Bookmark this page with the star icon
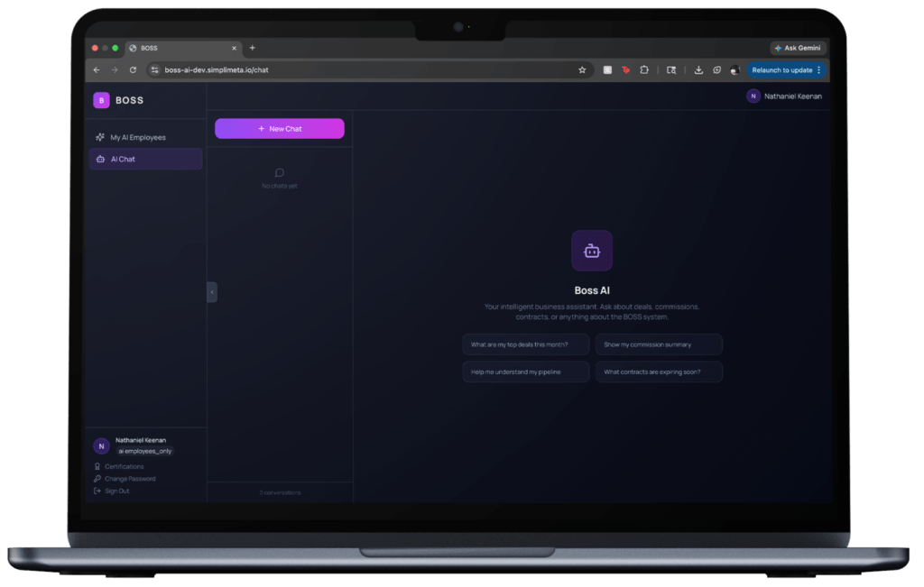924x587 pixels. (x=582, y=69)
